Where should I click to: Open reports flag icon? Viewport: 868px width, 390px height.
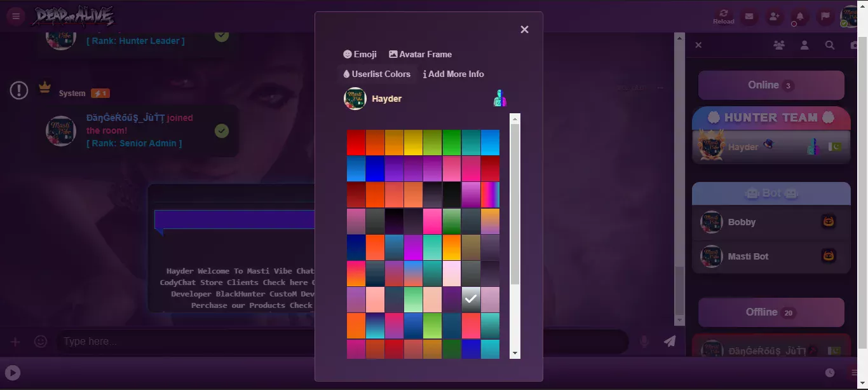[825, 17]
